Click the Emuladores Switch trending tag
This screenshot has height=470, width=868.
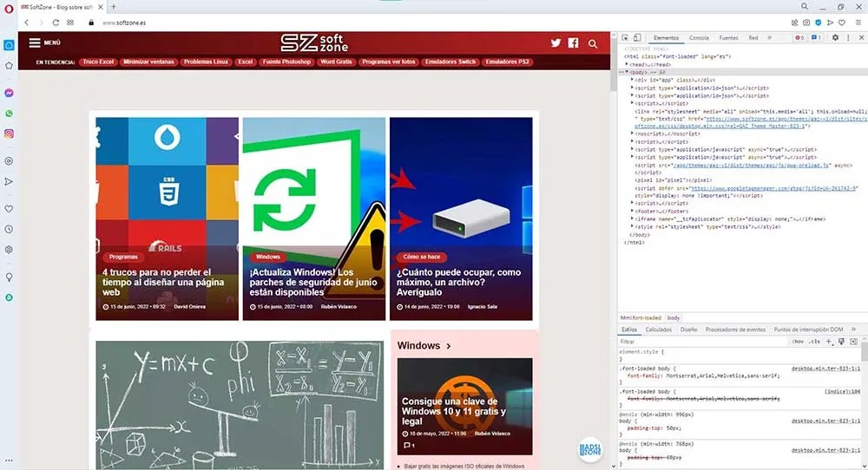pos(450,62)
